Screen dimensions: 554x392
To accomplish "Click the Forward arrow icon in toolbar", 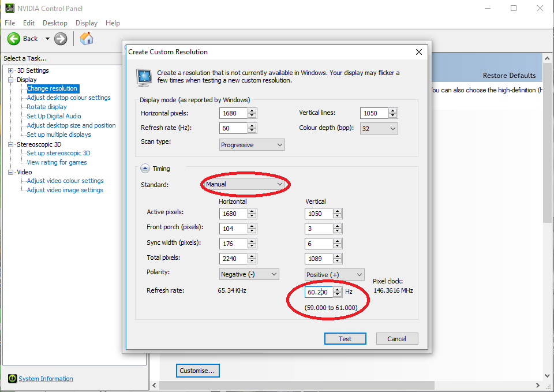I will pos(61,39).
